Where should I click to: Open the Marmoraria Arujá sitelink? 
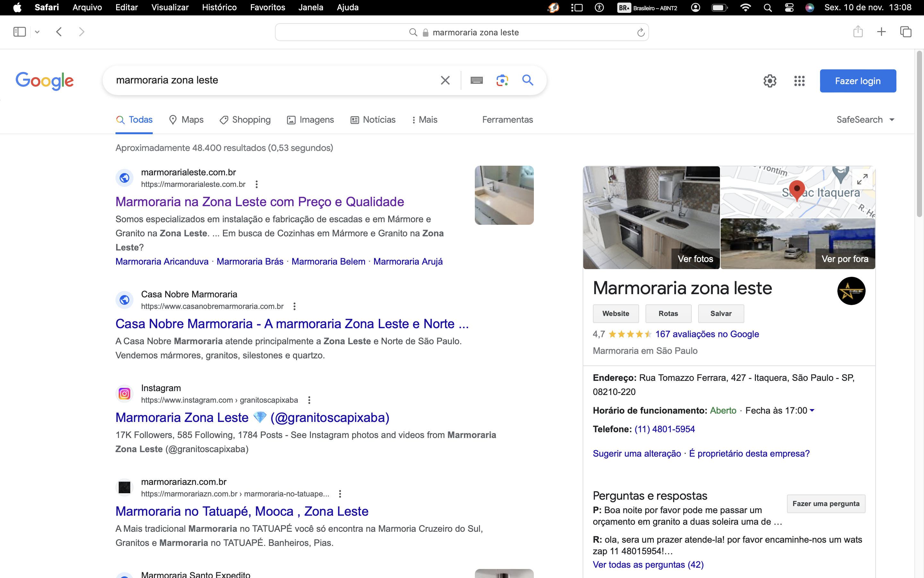pyautogui.click(x=408, y=261)
